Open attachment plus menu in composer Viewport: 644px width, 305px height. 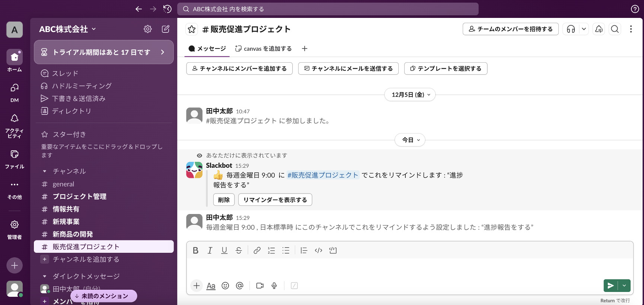(x=197, y=286)
